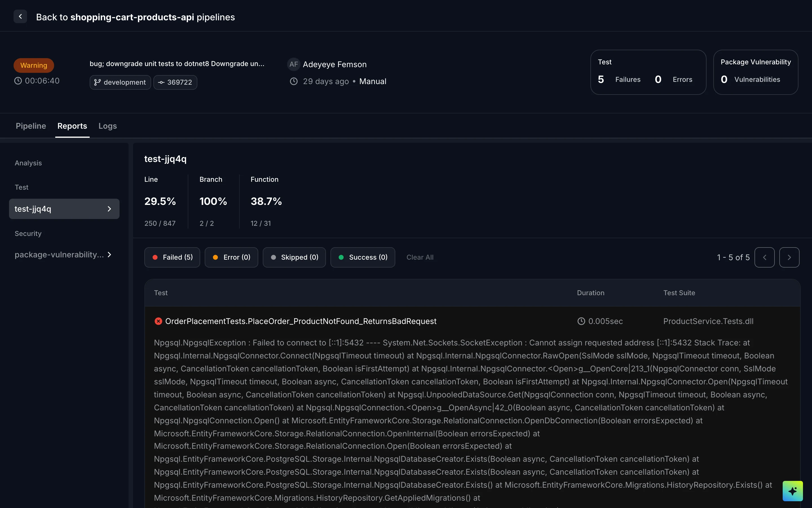The height and width of the screenshot is (508, 812).
Task: Click the clock icon beside 29 days ago
Action: (x=294, y=81)
